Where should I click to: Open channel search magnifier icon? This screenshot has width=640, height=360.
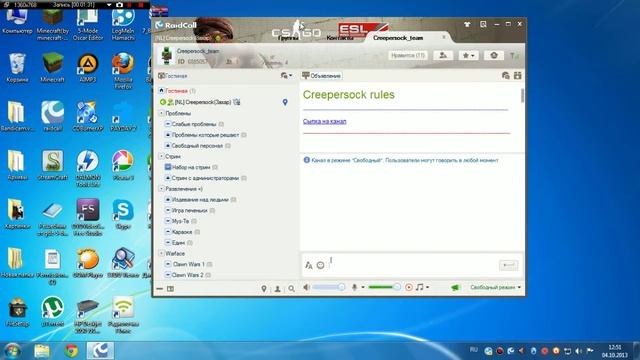[x=291, y=289]
